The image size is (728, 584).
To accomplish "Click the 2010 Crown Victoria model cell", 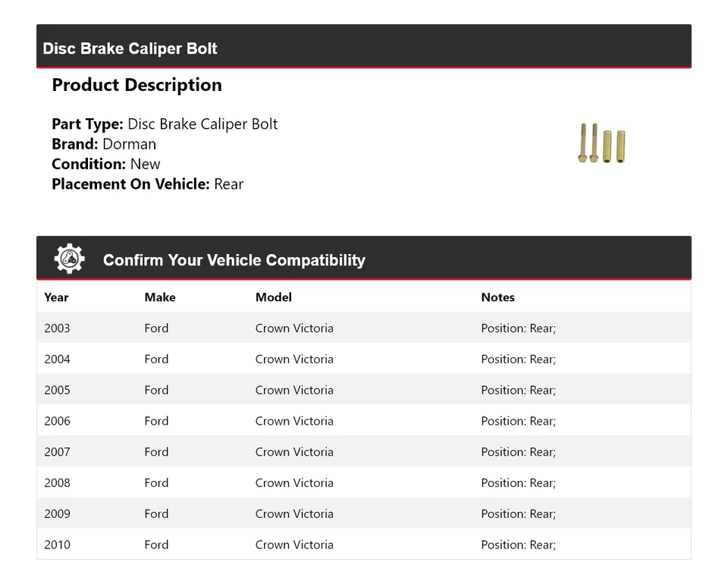I will click(x=294, y=545).
